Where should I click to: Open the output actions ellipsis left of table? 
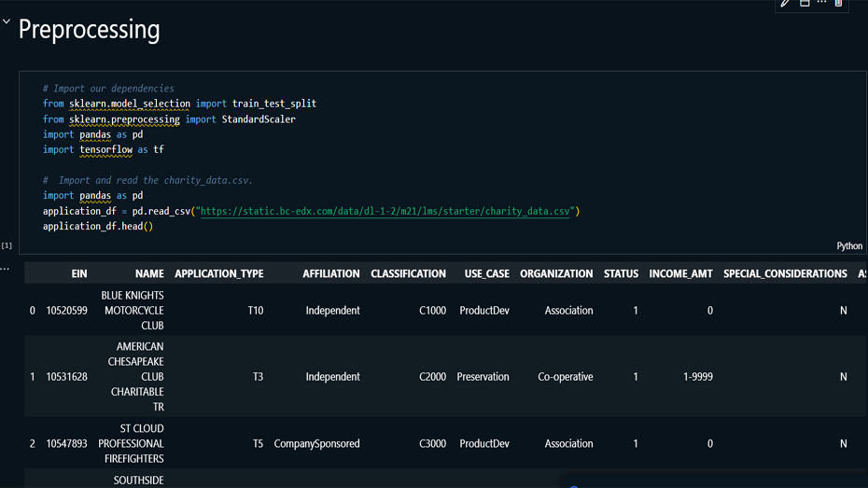coord(5,269)
